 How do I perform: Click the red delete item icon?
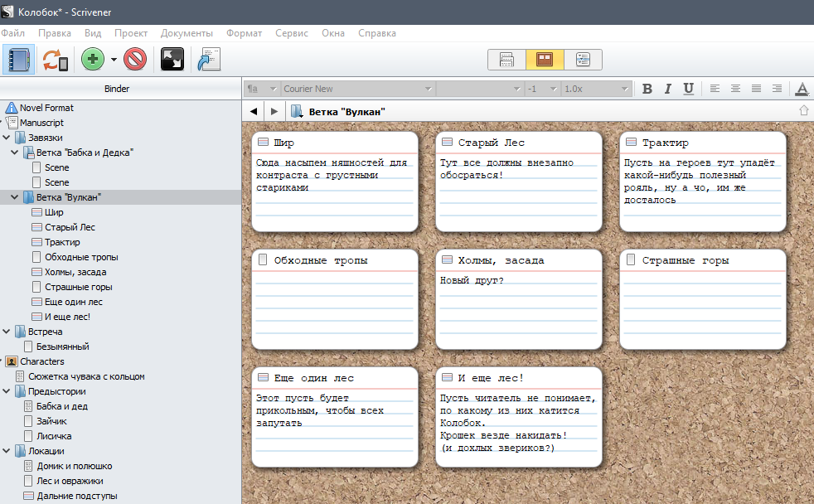[x=135, y=60]
